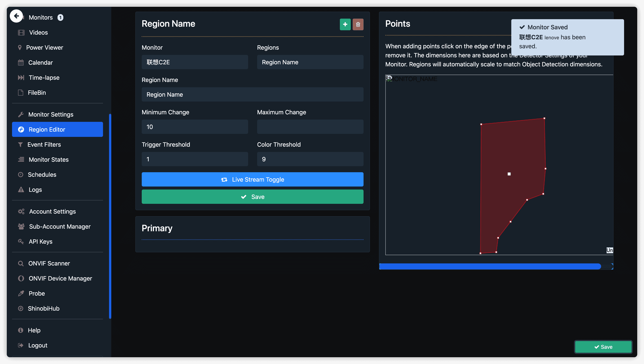Open Time-lapse in sidebar
The width and height of the screenshot is (644, 364).
pyautogui.click(x=44, y=77)
